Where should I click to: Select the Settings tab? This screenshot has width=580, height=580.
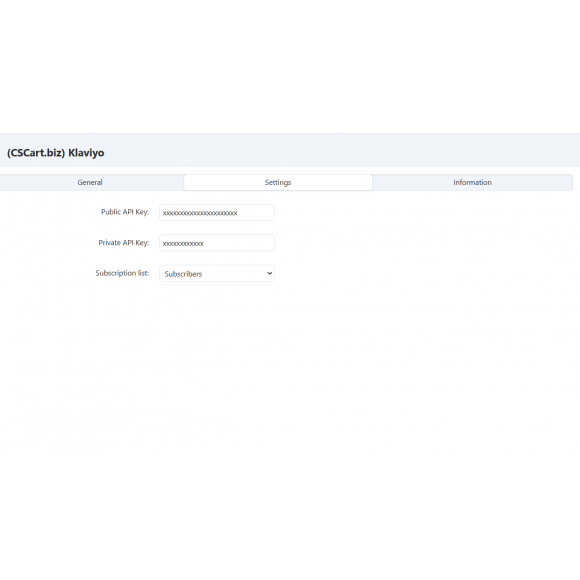pyautogui.click(x=278, y=182)
